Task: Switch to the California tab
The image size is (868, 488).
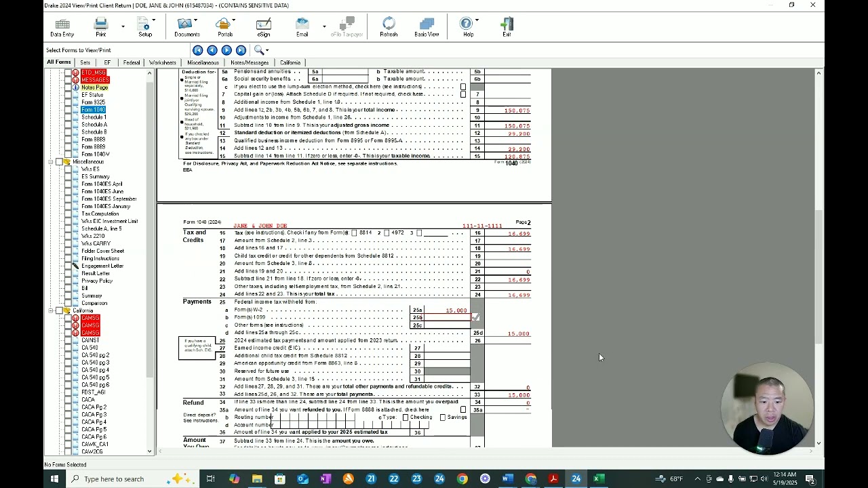Action: pyautogui.click(x=290, y=62)
